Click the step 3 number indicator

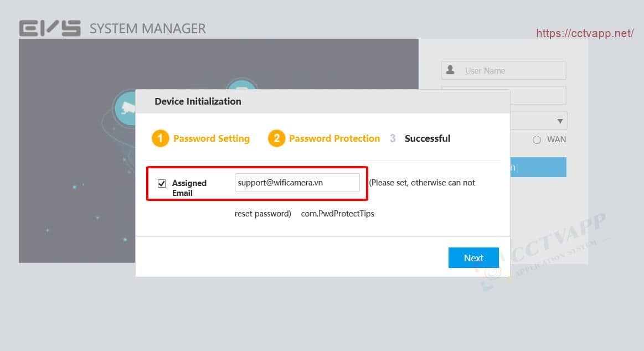[393, 138]
